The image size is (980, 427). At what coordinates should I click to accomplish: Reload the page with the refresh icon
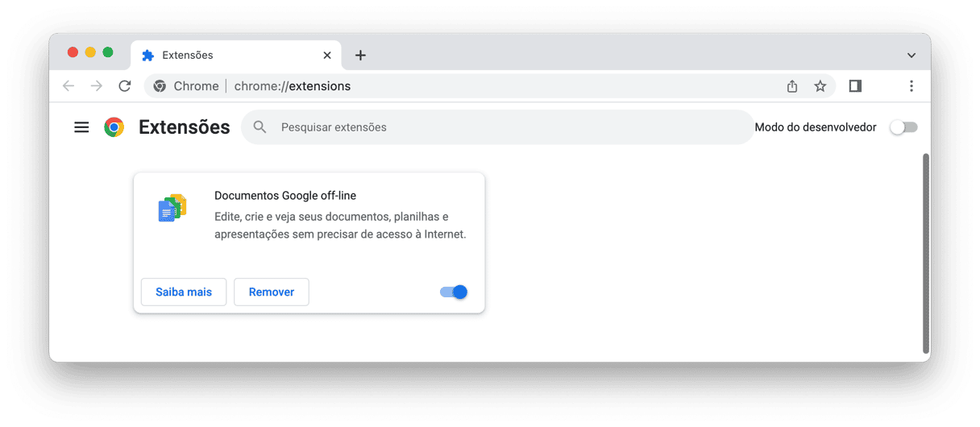click(124, 86)
